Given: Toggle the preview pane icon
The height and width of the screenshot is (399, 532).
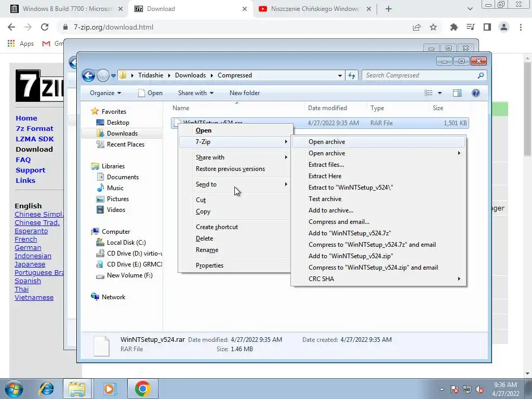Looking at the screenshot, I should [457, 93].
